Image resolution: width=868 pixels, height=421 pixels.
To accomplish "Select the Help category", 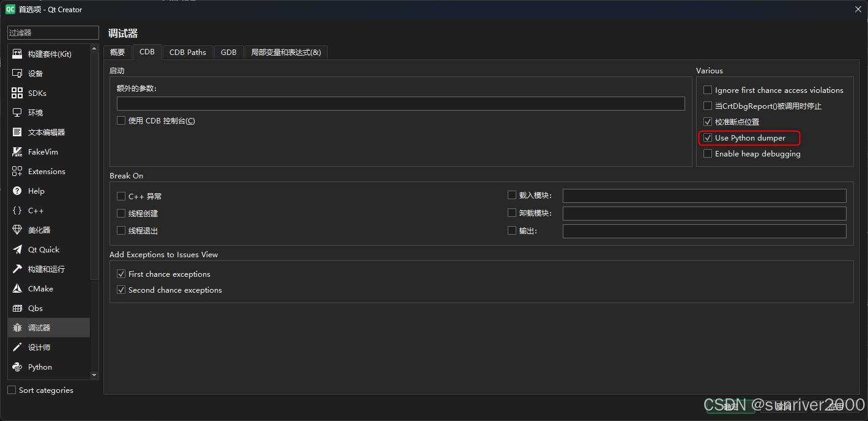I will [x=49, y=191].
